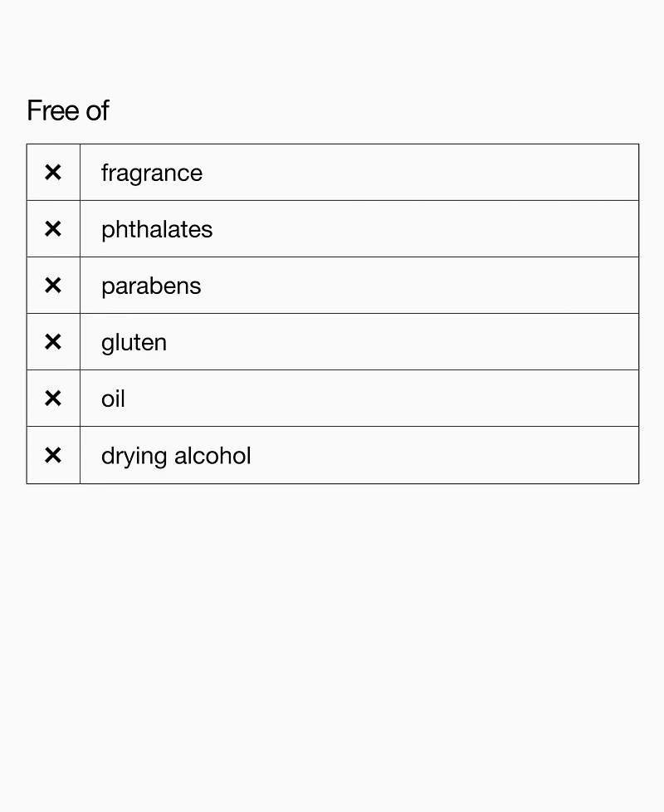Click empty space in the gluten row

403,342
